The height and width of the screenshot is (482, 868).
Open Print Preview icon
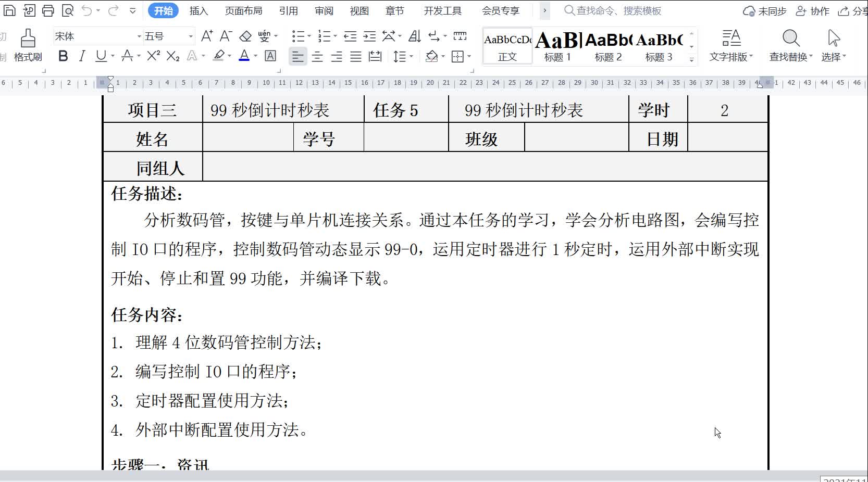point(67,10)
